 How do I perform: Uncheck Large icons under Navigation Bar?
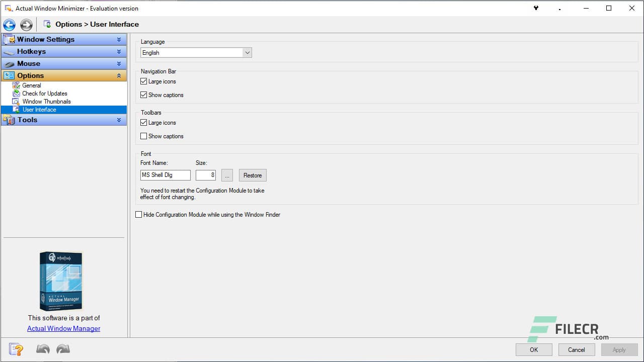(x=143, y=81)
